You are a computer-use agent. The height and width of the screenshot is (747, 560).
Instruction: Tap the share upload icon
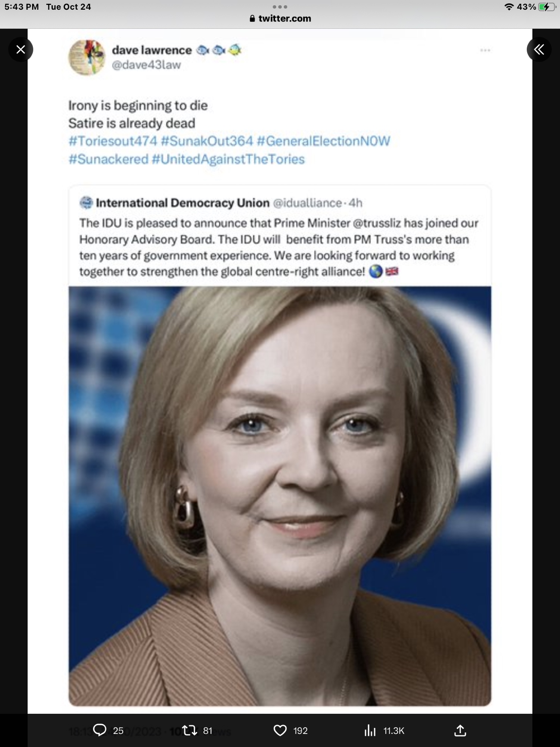pyautogui.click(x=460, y=730)
